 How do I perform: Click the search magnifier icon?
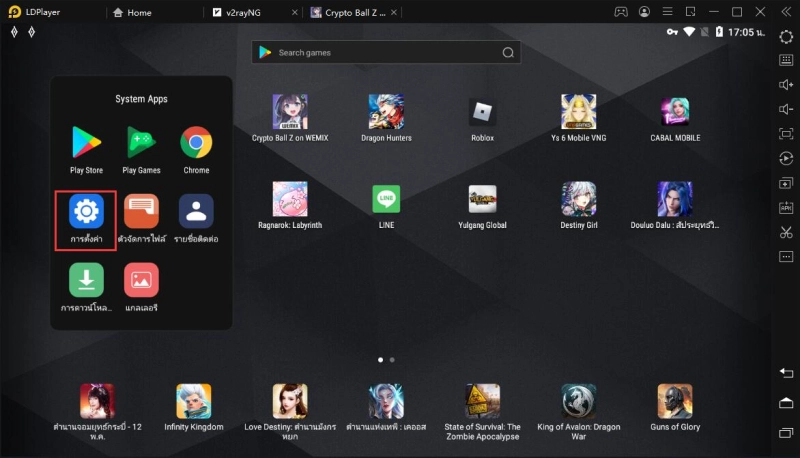[508, 53]
